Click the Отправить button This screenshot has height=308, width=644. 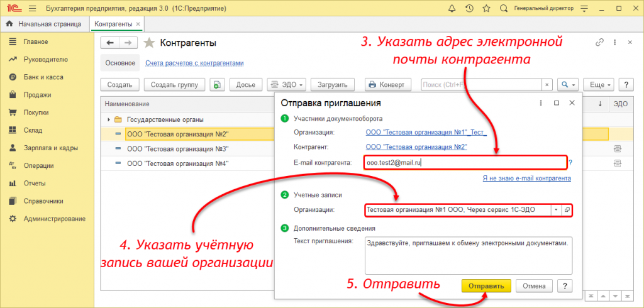pos(486,286)
